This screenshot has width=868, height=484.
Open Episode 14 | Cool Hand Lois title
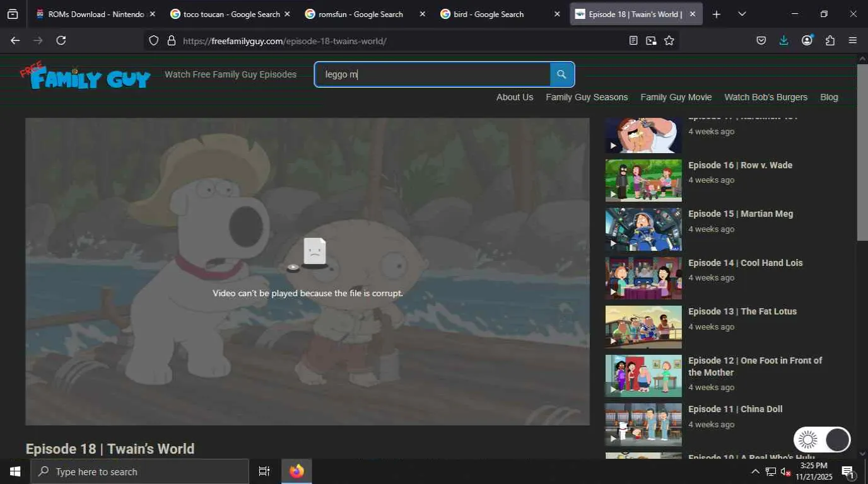click(x=746, y=263)
